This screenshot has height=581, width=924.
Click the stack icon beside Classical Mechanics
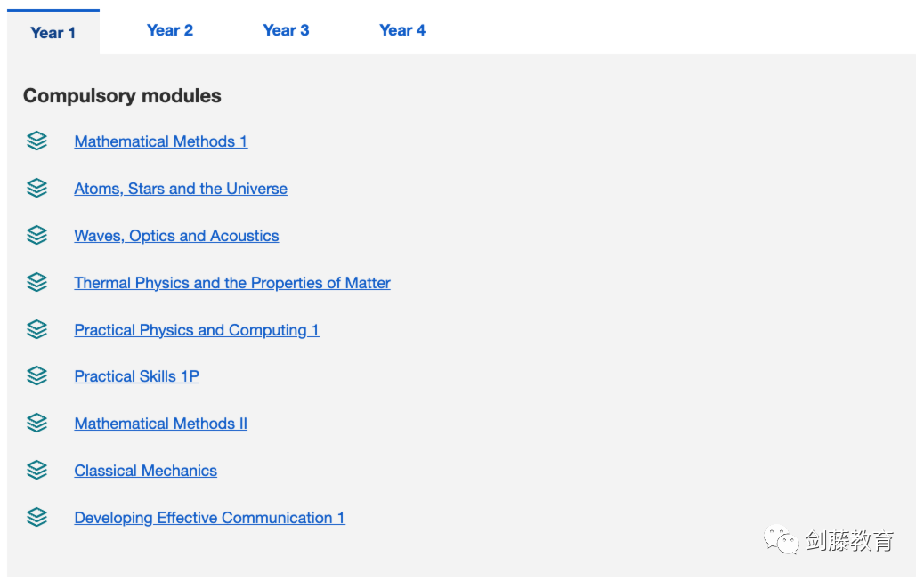[x=36, y=471]
